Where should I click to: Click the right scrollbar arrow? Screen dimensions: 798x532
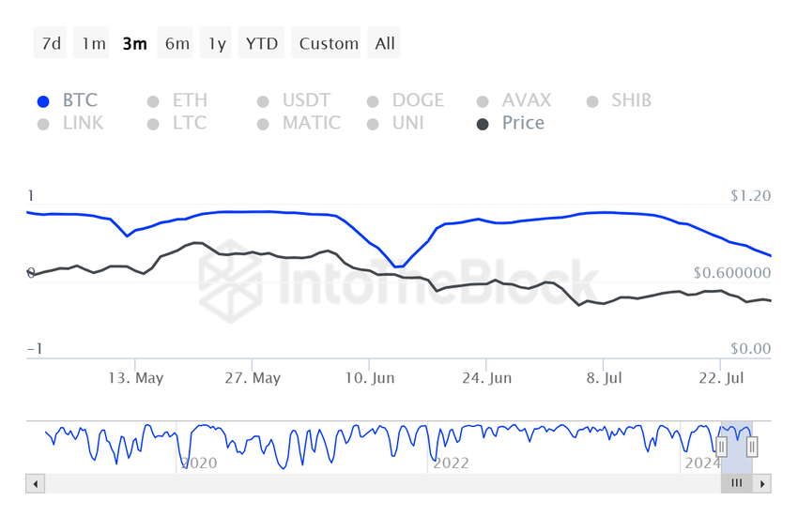(762, 484)
